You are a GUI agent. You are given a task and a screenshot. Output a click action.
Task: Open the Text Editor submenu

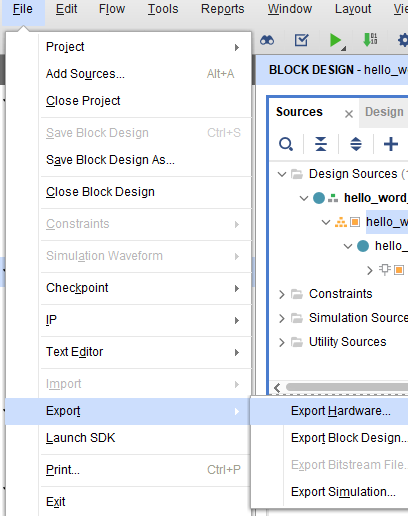[128, 352]
